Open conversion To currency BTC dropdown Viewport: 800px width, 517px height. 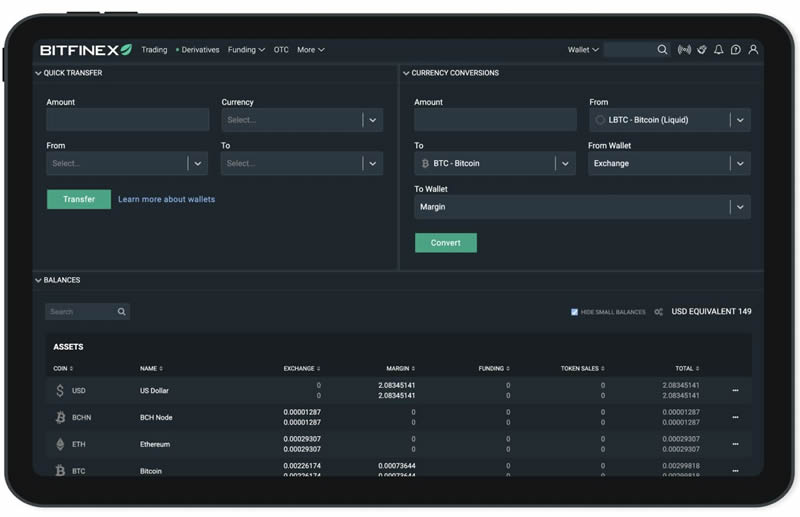(495, 163)
